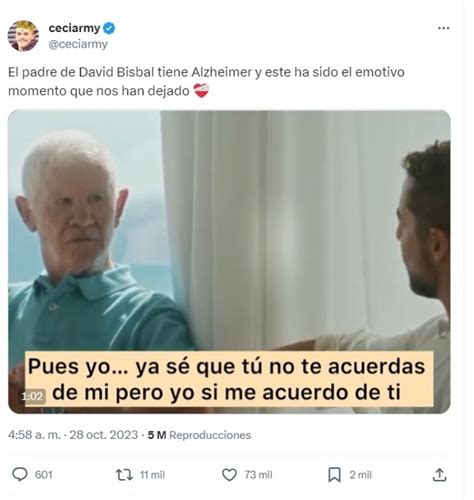This screenshot has width=474, height=500.
Task: Open the ceciarmy display name link
Action: 74,28
